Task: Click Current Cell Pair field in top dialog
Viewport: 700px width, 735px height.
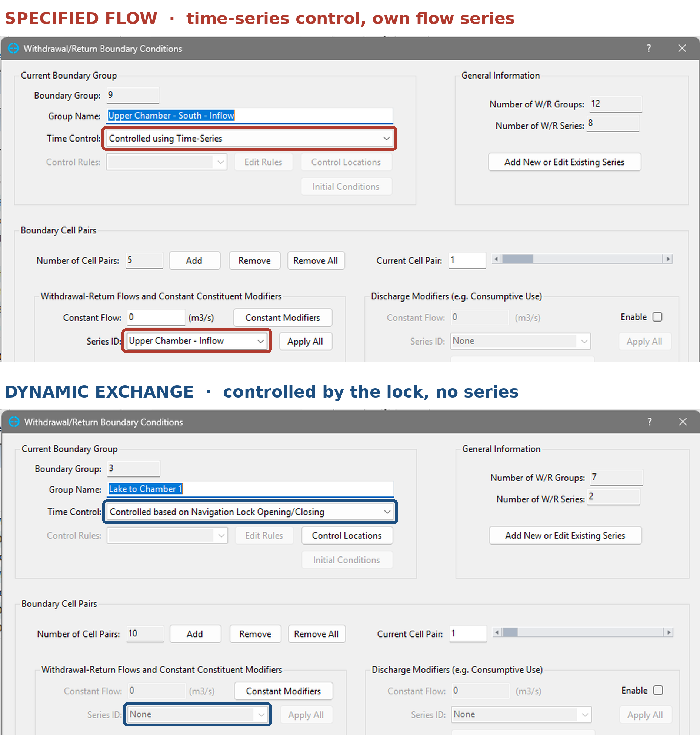Action: click(x=467, y=260)
